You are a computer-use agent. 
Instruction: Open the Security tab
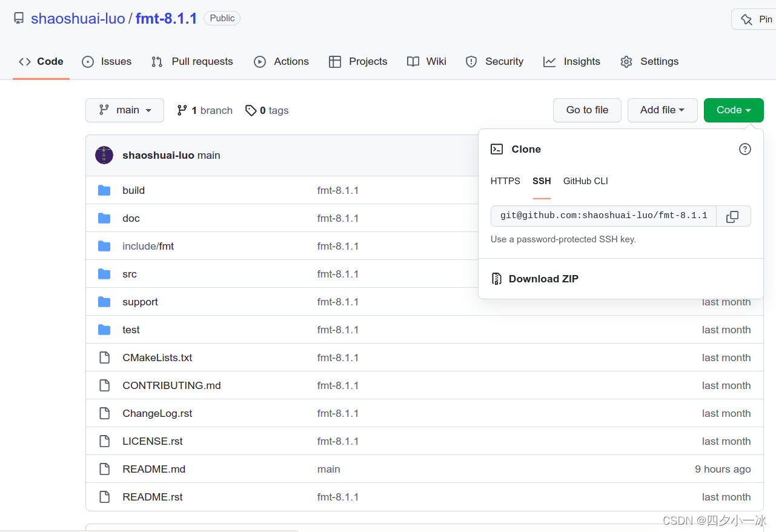(x=494, y=61)
